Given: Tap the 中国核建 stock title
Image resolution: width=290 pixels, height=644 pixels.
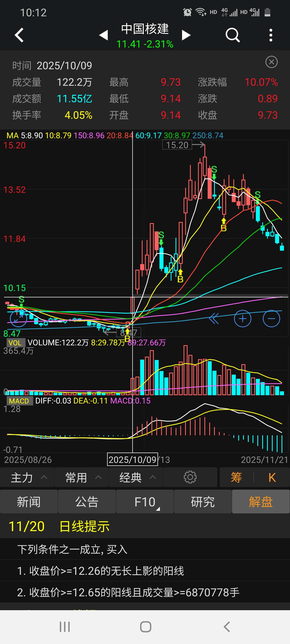Looking at the screenshot, I should 145,29.
